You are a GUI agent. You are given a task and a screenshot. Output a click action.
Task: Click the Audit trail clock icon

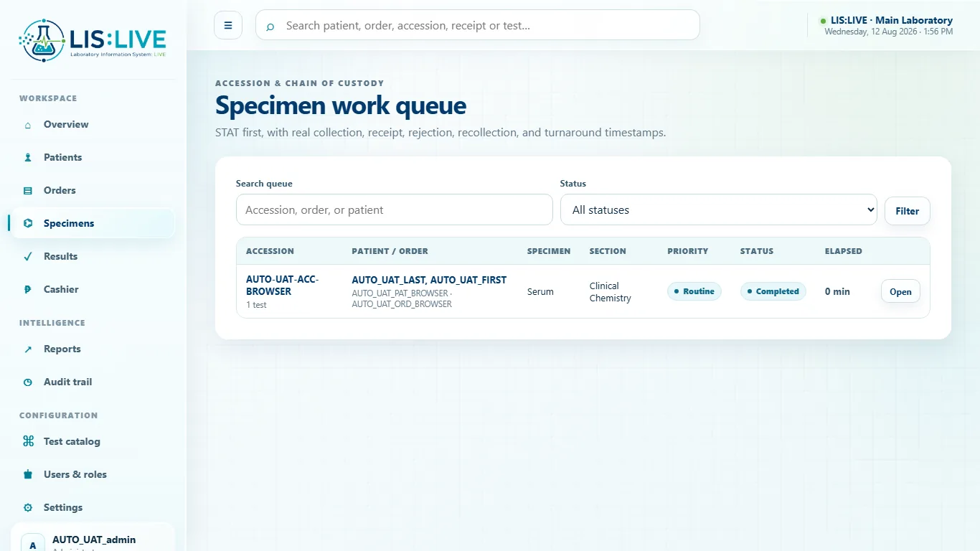pyautogui.click(x=28, y=382)
